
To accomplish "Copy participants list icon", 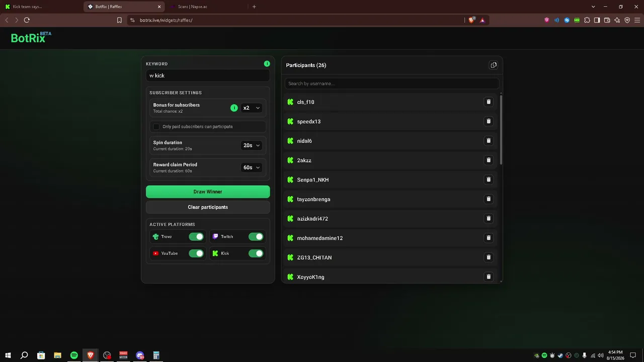I will (x=494, y=65).
